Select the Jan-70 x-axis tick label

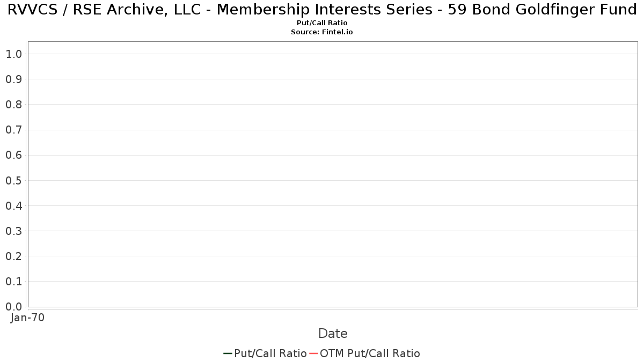click(x=27, y=317)
